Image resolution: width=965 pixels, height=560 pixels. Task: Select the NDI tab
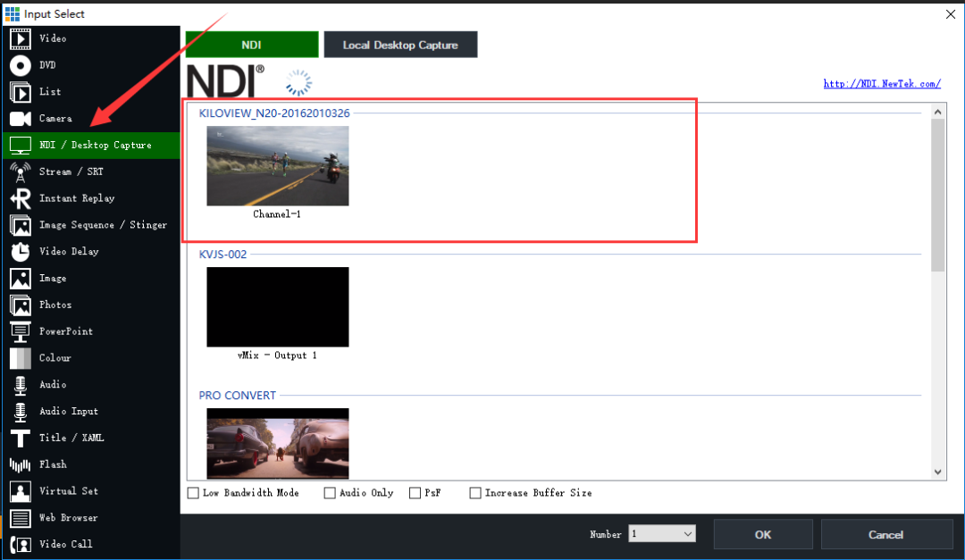pos(251,44)
